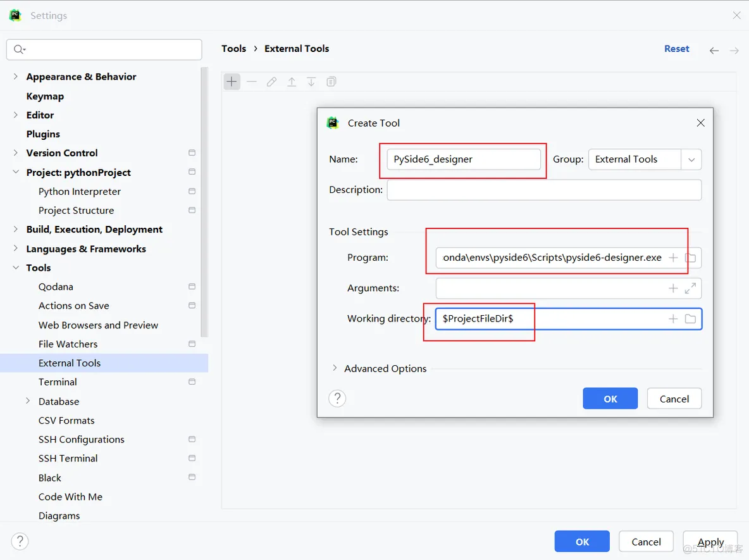Browse for Working directory folder icon
The width and height of the screenshot is (749, 560).
[690, 319]
